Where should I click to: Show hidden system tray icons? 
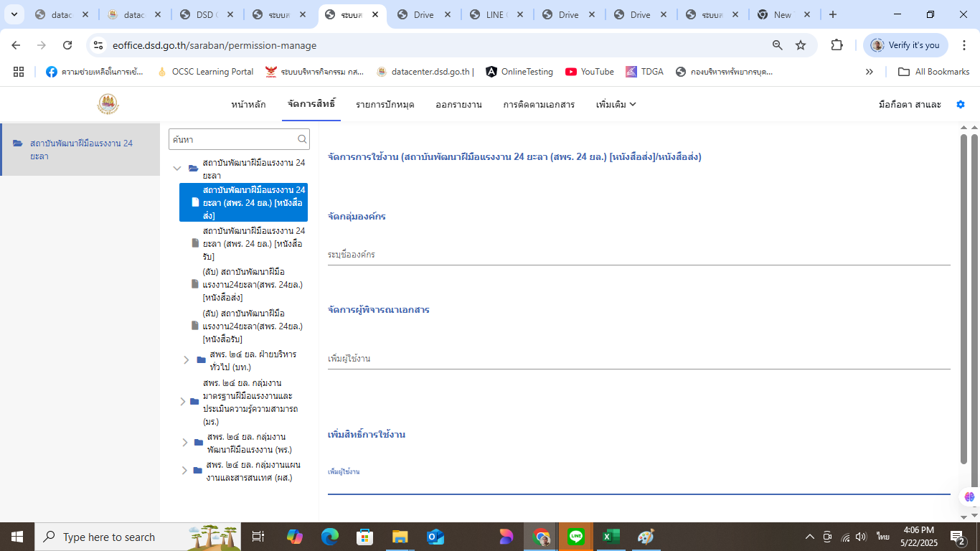point(810,537)
